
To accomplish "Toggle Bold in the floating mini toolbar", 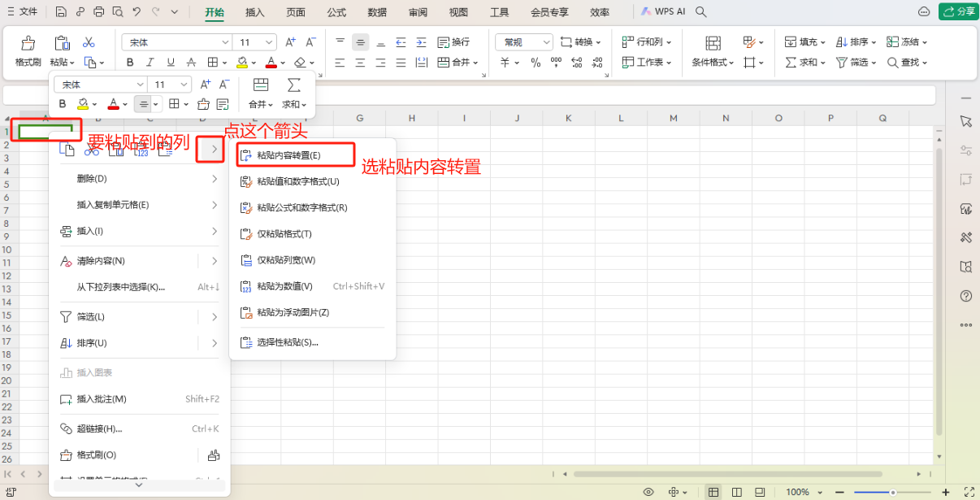I will [x=63, y=104].
